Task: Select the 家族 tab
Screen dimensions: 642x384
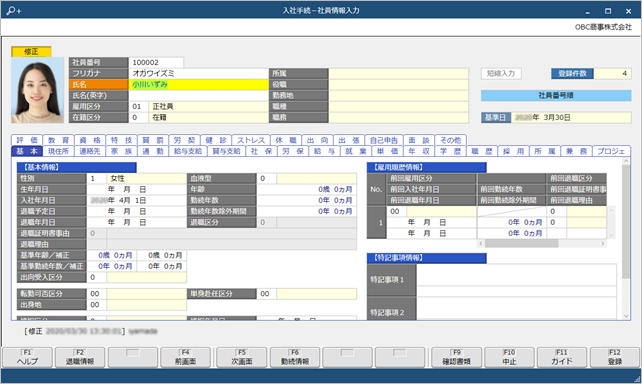Action: [121, 151]
